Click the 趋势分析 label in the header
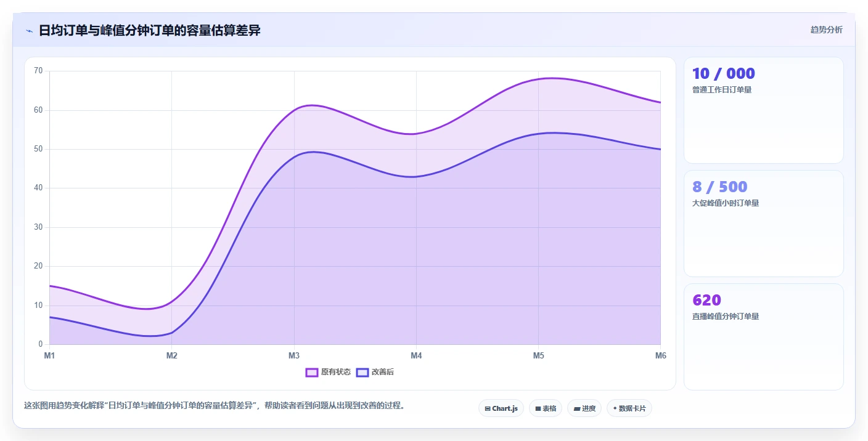This screenshot has width=868, height=441. pos(826,30)
